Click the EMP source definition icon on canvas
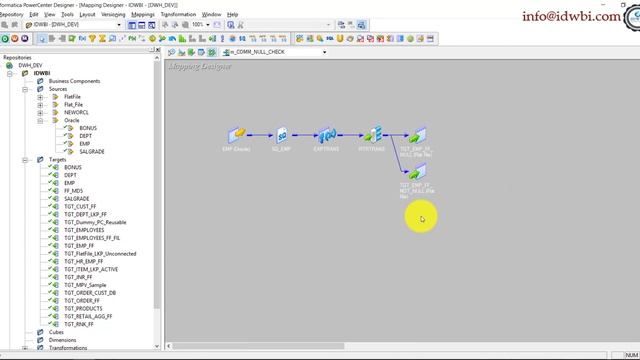This screenshot has width=640, height=360. pos(237,135)
